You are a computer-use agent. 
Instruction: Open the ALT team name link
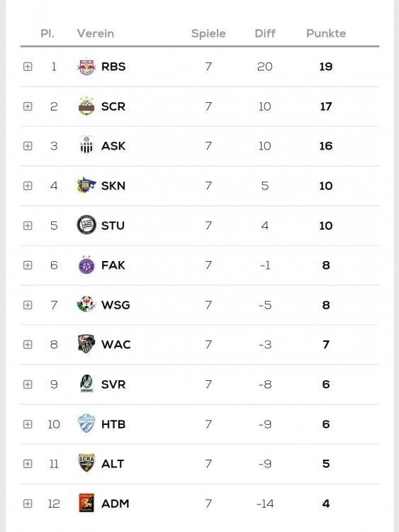tap(113, 463)
